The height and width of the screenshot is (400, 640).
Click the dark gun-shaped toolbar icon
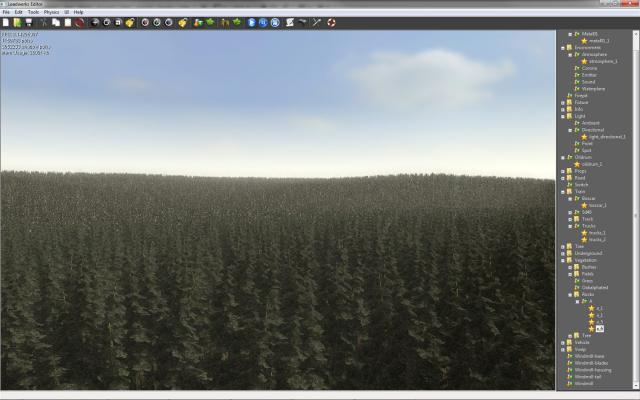[302, 22]
